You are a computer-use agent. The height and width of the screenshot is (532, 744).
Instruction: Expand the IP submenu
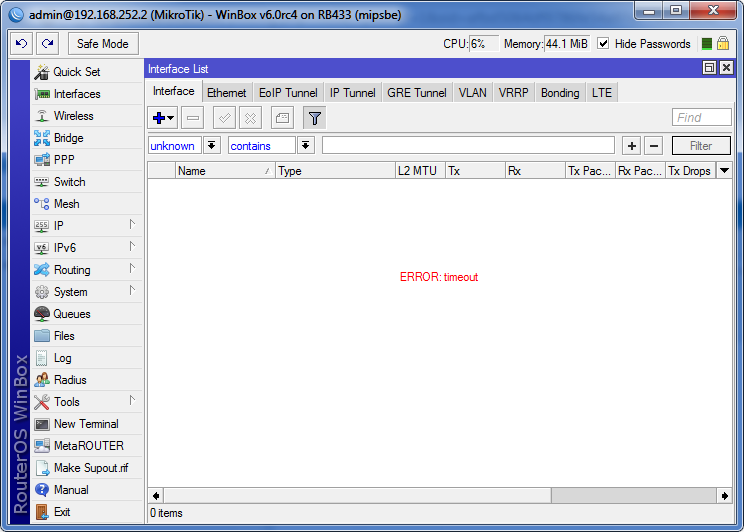pos(87,226)
